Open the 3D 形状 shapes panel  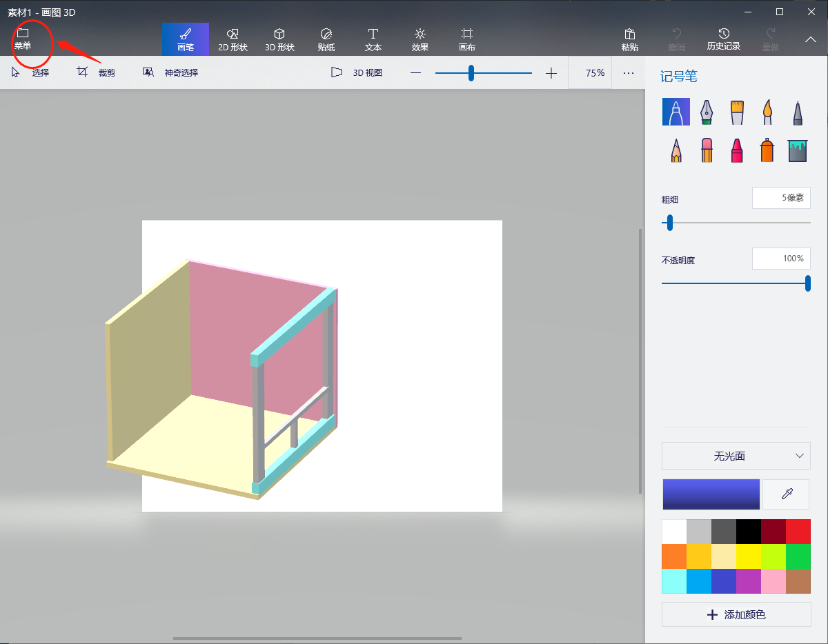pos(279,39)
